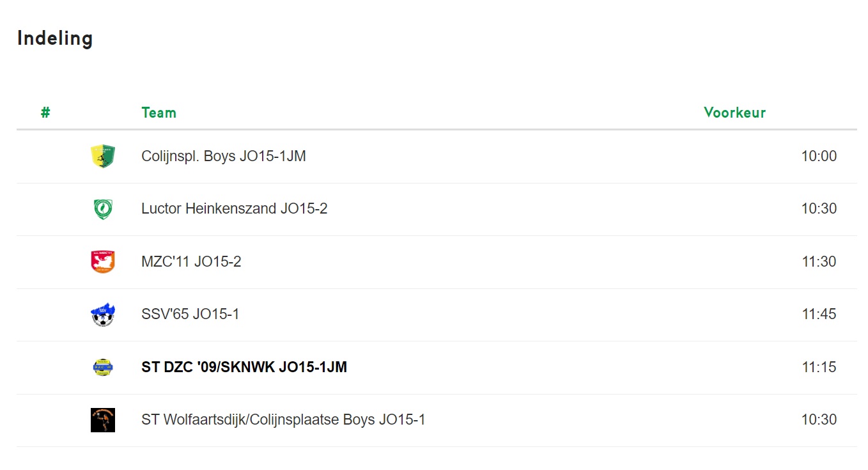Open the SSV'65 JO15-1 team page
The image size is (868, 470).
pos(190,315)
